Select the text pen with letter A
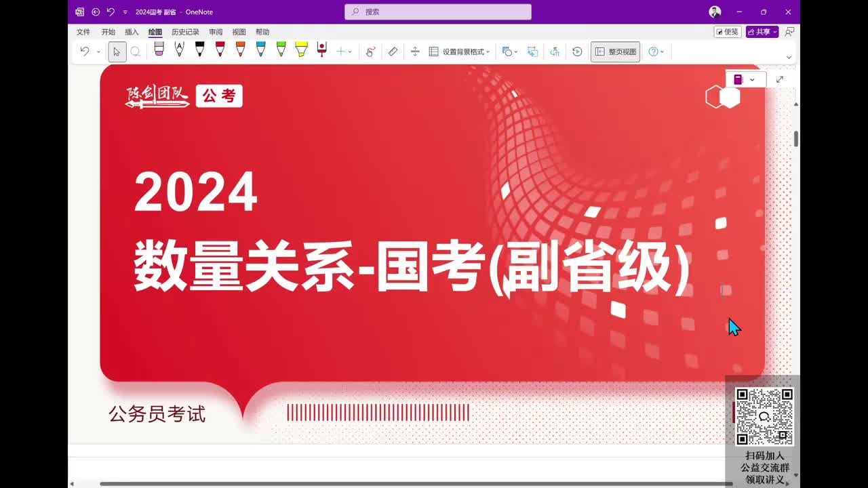This screenshot has height=488, width=868. 179,49
